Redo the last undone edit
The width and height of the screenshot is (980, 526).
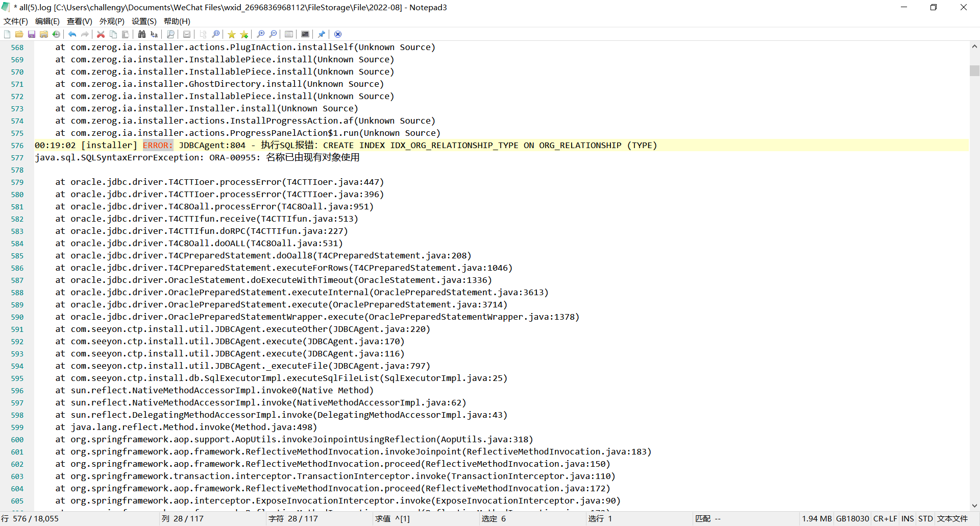[85, 34]
